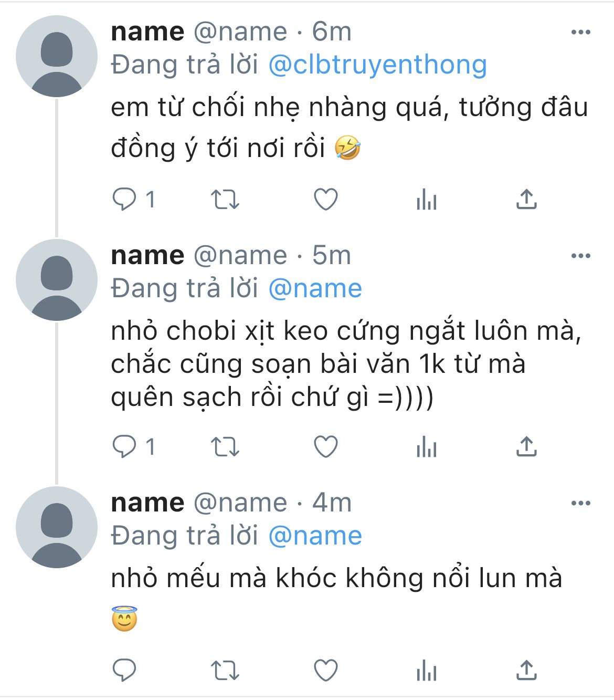Open the @clbtruyenthong mention link
614x700 pixels.
377,65
